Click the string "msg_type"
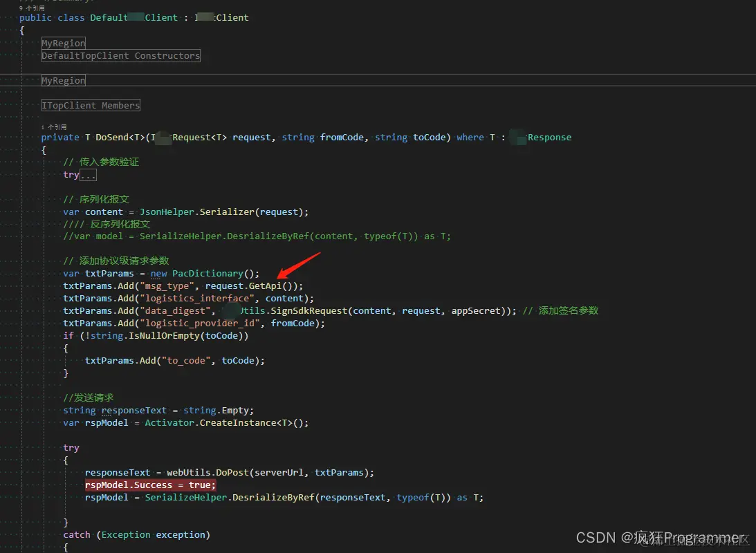 [167, 286]
